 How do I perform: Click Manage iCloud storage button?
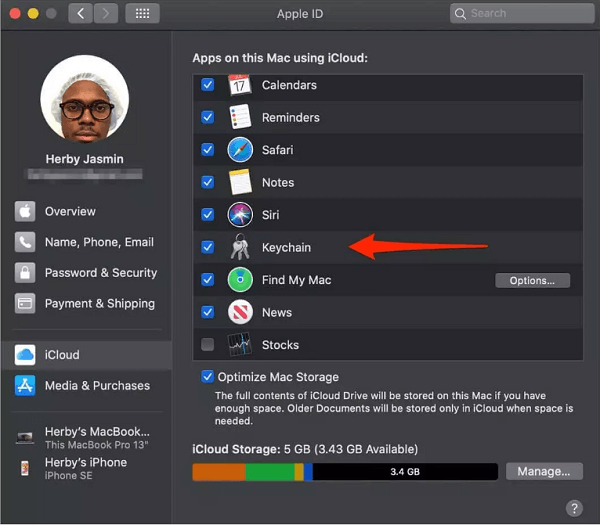(x=544, y=471)
